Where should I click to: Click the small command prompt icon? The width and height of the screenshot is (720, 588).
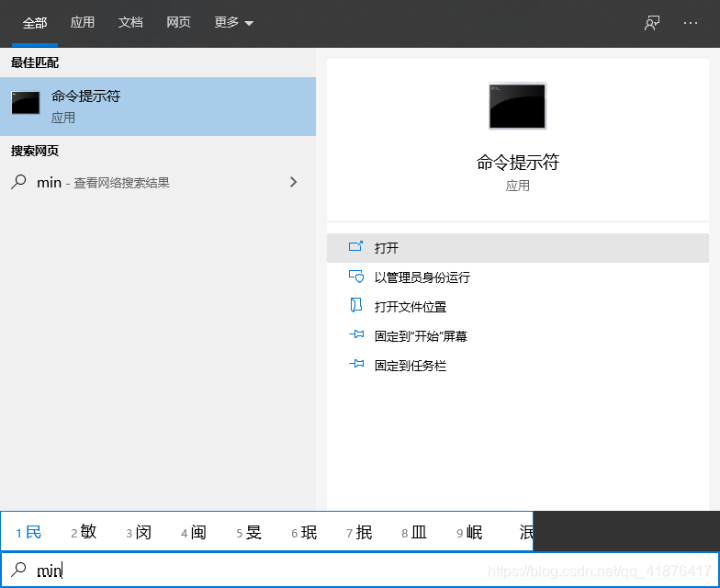(26, 103)
